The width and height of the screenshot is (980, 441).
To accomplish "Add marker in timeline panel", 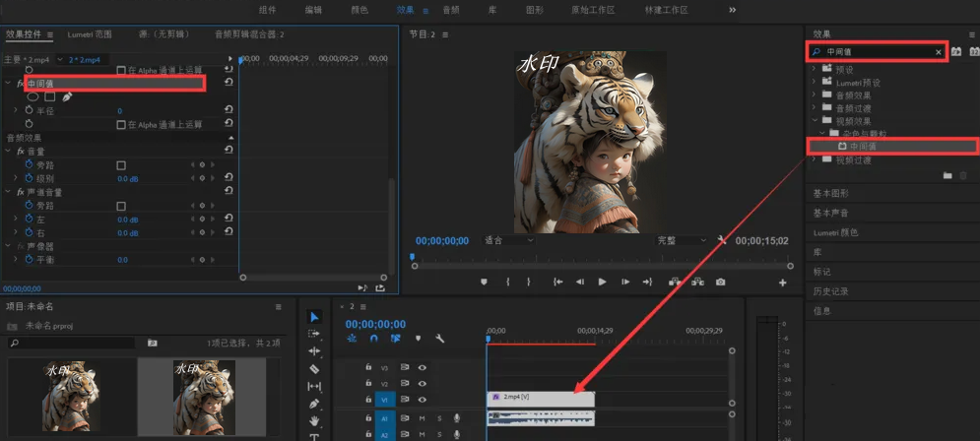I will [419, 339].
